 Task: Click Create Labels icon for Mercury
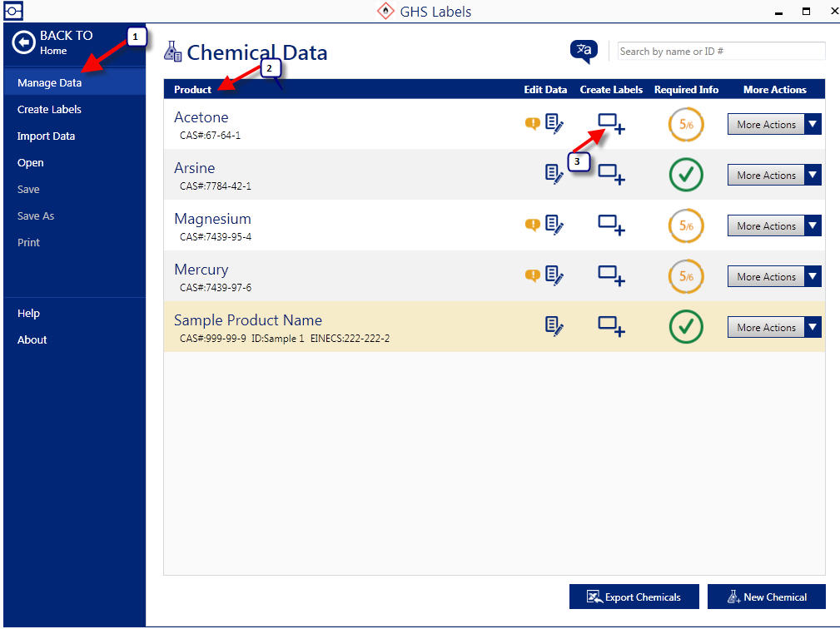click(611, 276)
